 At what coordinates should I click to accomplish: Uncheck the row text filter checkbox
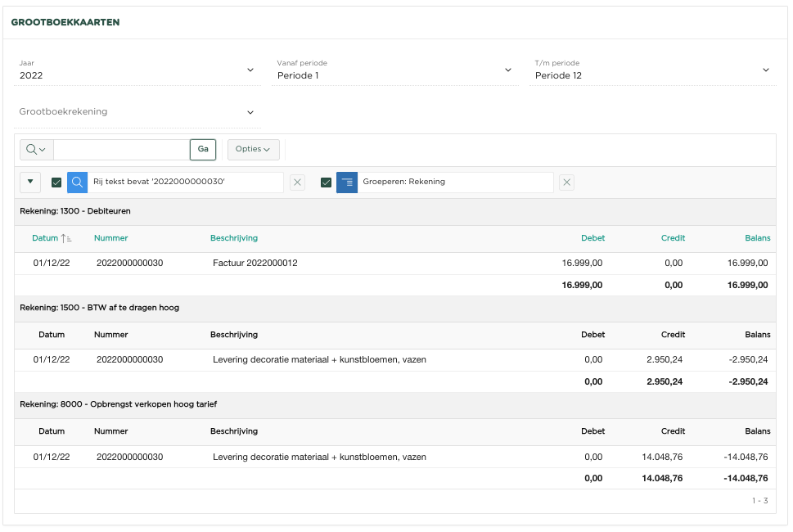pos(56,183)
